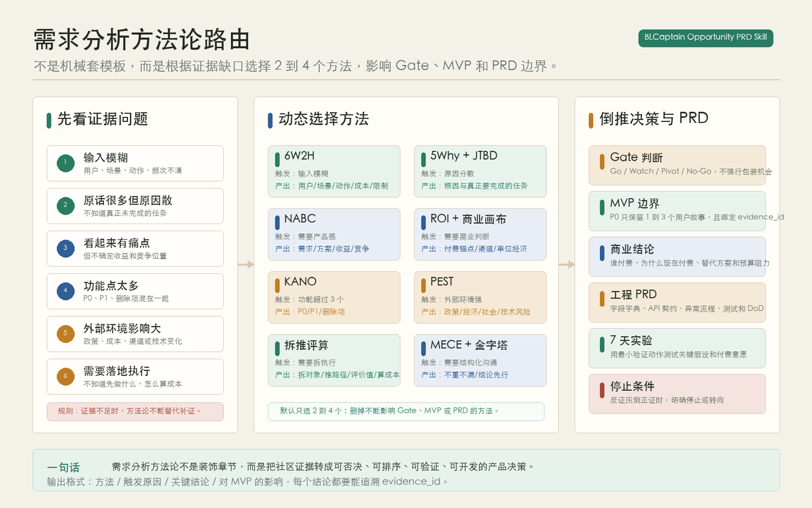Select the 停止条件 red card
The height and width of the screenshot is (508, 812).
(677, 394)
